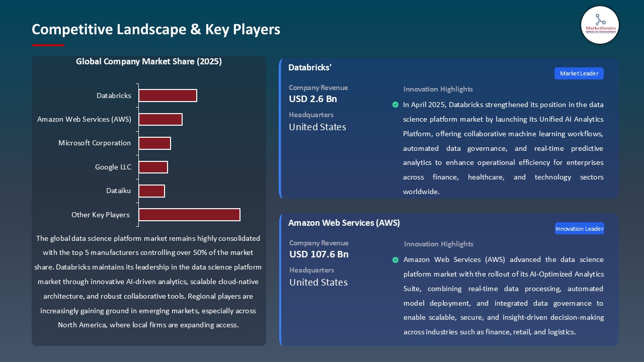Image resolution: width=644 pixels, height=362 pixels.
Task: Select the Dataiku bar
Action: pos(152,191)
